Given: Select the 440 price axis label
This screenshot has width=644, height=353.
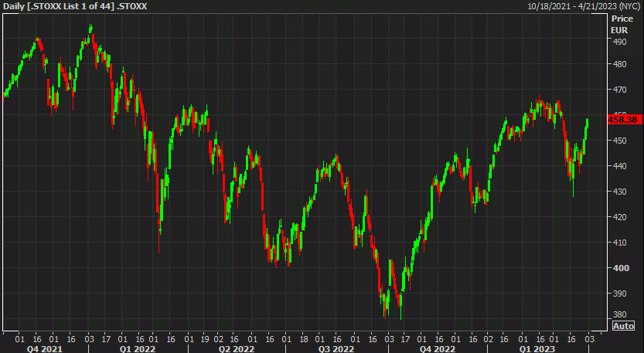Looking at the screenshot, I should pyautogui.click(x=619, y=166).
